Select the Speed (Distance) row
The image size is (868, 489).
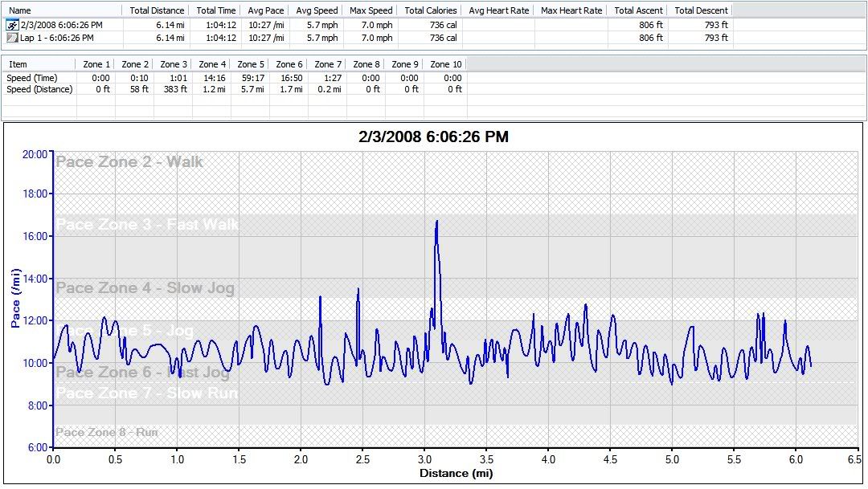pyautogui.click(x=39, y=89)
